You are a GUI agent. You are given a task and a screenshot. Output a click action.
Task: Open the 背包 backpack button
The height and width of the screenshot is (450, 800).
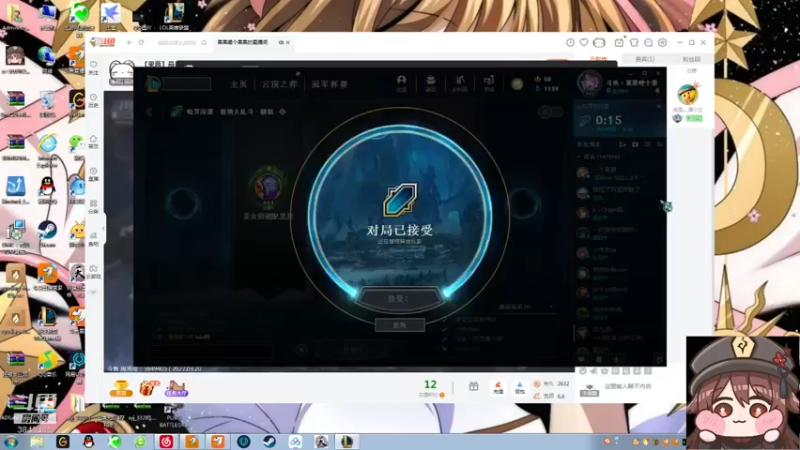coord(519,388)
